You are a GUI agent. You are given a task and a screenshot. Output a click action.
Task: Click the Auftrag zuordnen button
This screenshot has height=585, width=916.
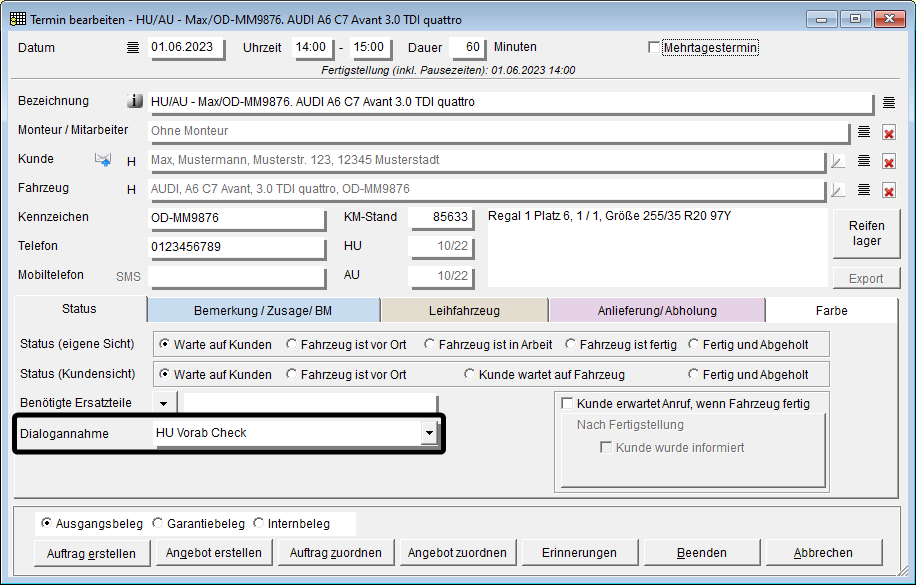coord(336,552)
